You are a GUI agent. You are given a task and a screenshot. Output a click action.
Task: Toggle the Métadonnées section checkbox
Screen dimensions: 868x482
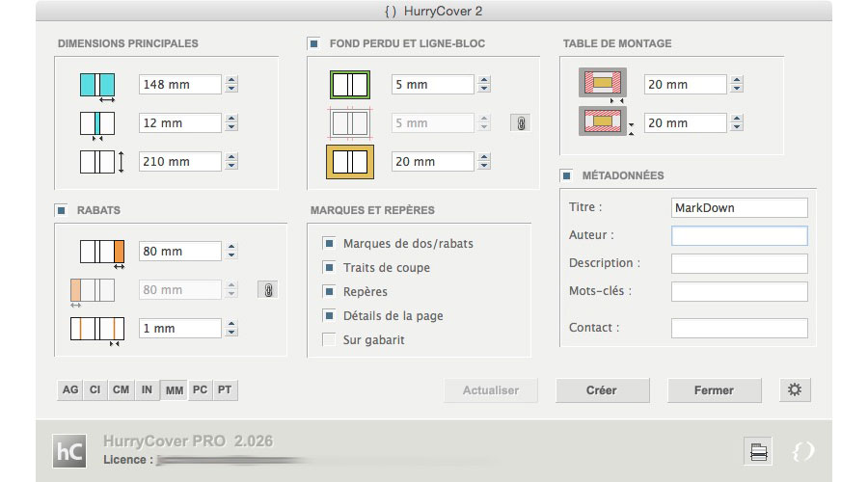click(566, 175)
